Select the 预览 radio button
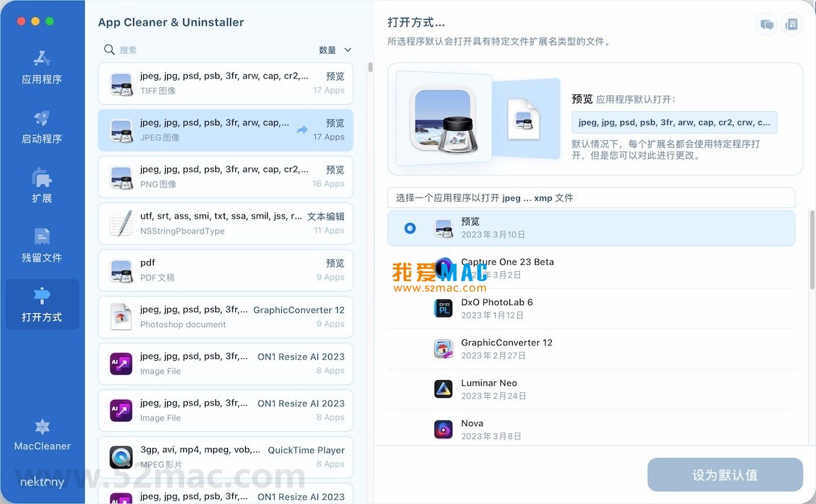The image size is (816, 504). click(x=410, y=228)
